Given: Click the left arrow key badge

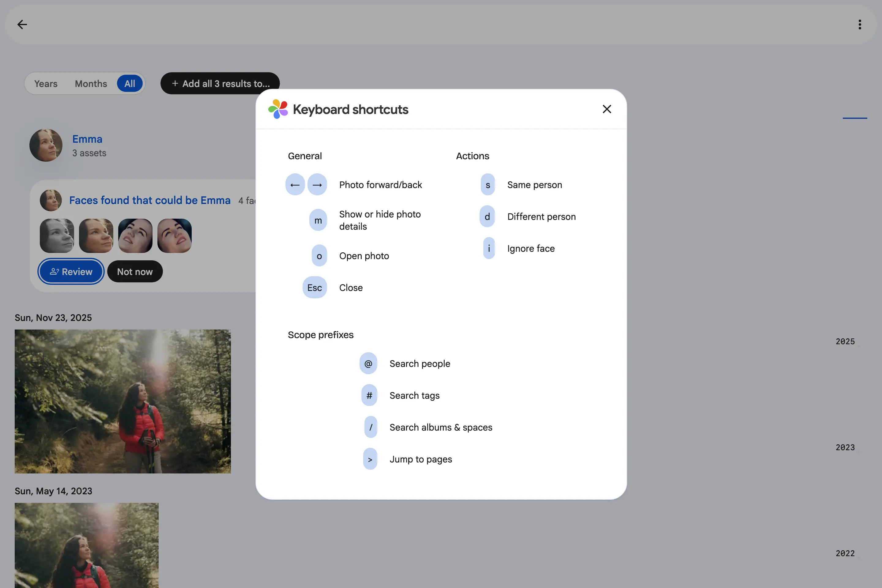Looking at the screenshot, I should pos(295,184).
